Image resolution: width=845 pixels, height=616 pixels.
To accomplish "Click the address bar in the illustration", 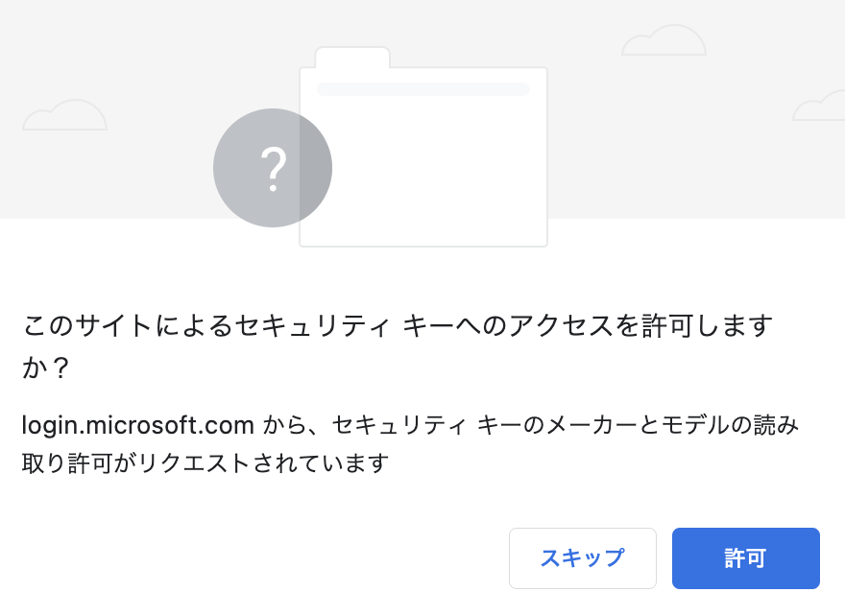I will point(422,89).
